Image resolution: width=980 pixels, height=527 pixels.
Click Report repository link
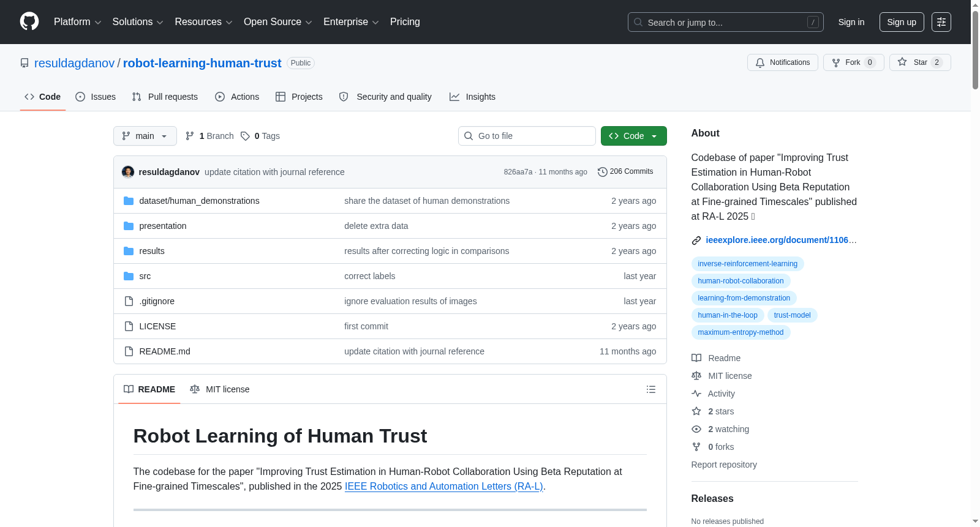coord(724,465)
